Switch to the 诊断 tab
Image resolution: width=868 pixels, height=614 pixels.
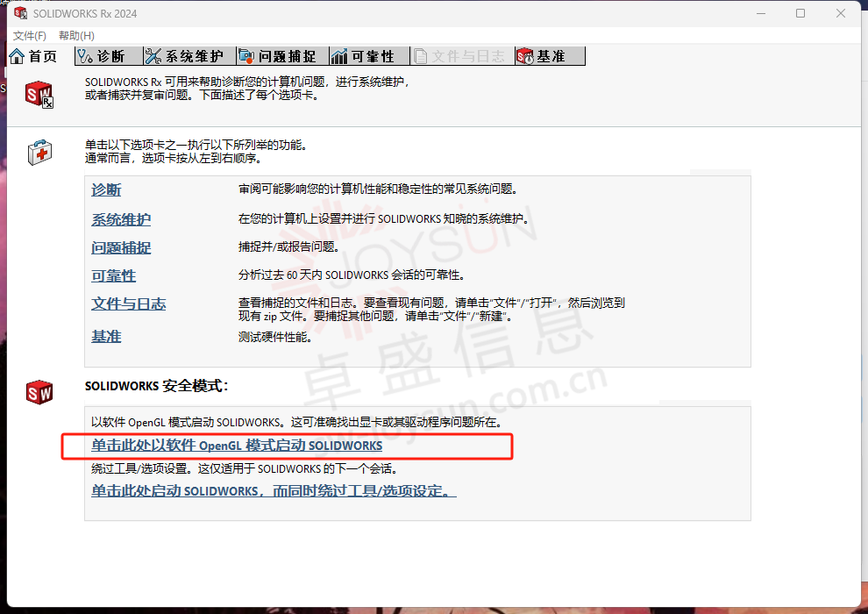(x=109, y=56)
